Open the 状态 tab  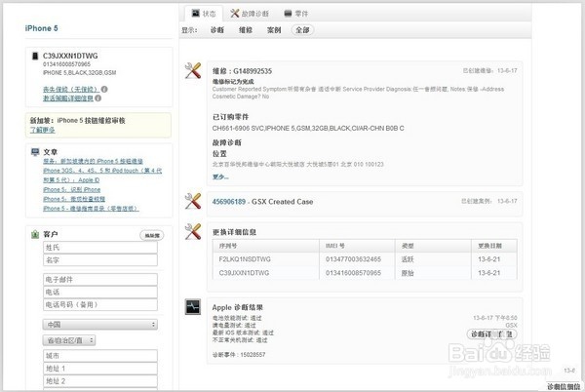(x=204, y=14)
